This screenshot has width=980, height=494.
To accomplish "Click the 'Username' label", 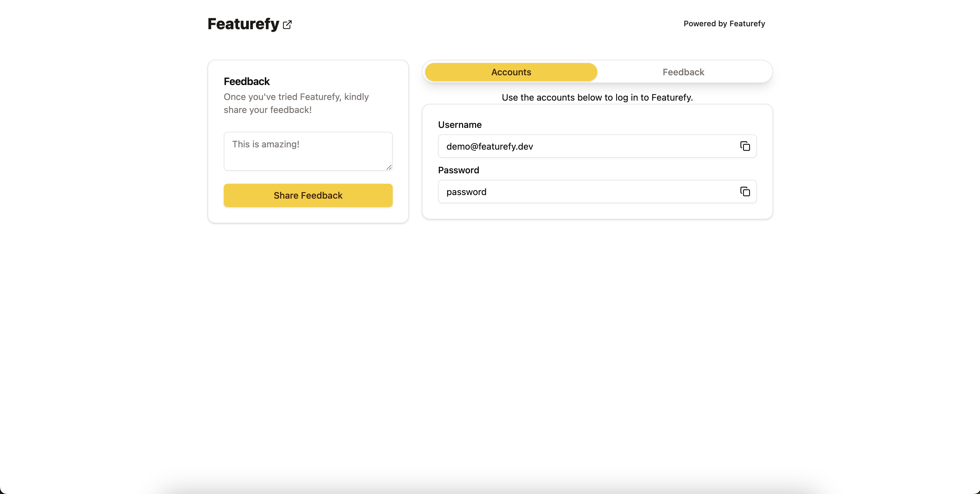I will tap(460, 125).
